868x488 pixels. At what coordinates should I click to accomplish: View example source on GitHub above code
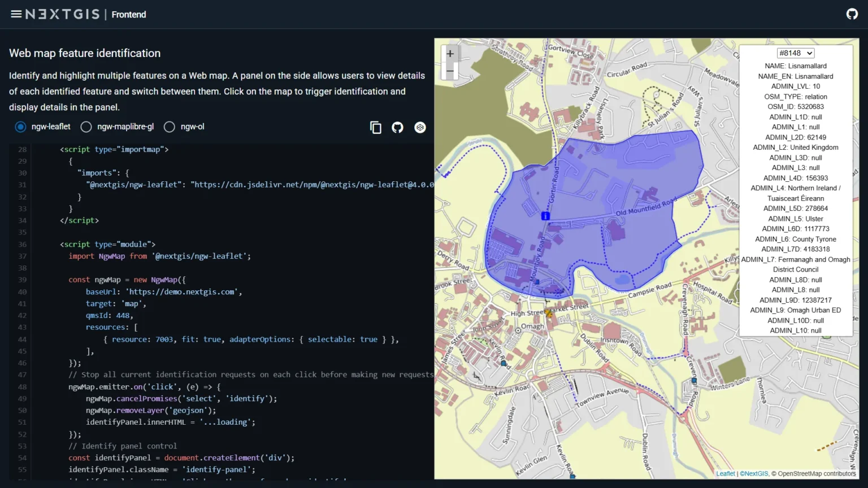click(x=398, y=128)
